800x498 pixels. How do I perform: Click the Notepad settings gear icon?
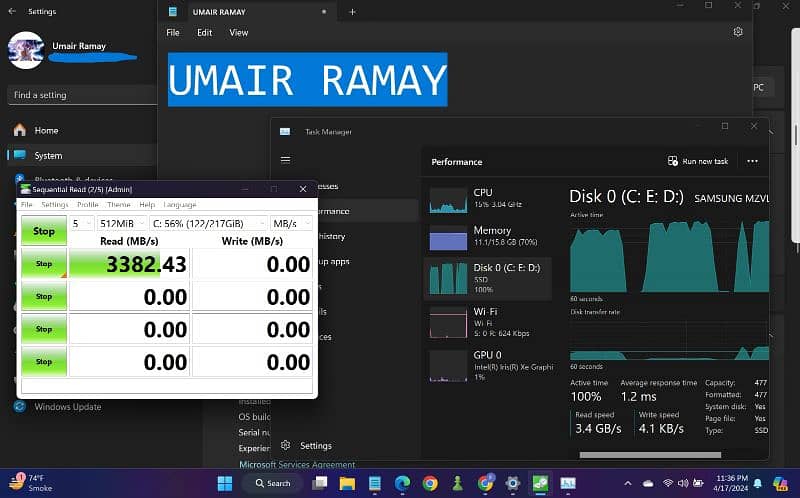tap(738, 32)
